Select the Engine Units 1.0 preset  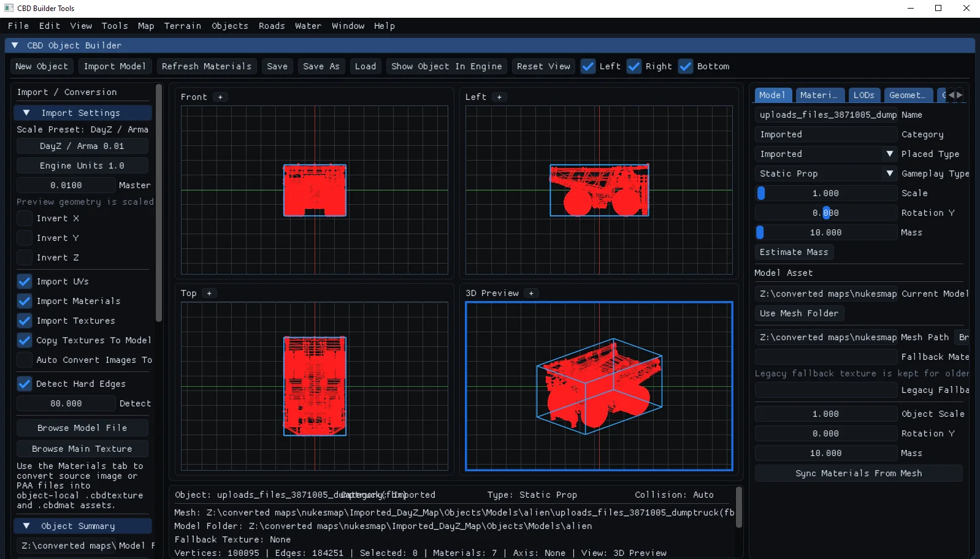[x=82, y=165]
